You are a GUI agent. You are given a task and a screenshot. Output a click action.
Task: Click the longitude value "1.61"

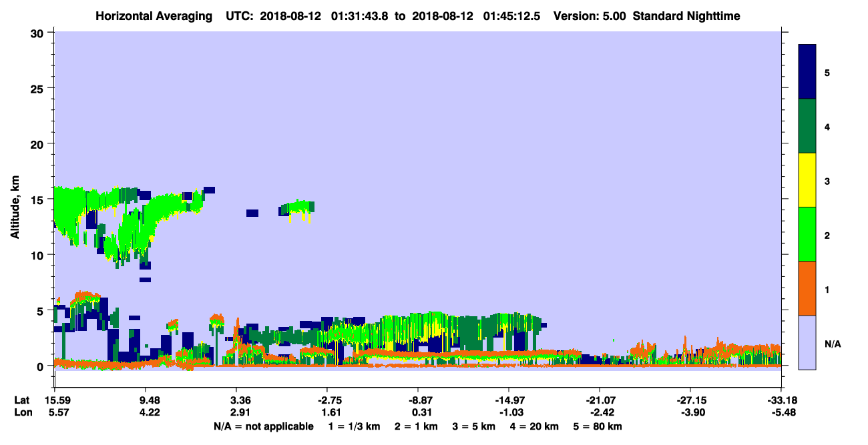pos(331,412)
